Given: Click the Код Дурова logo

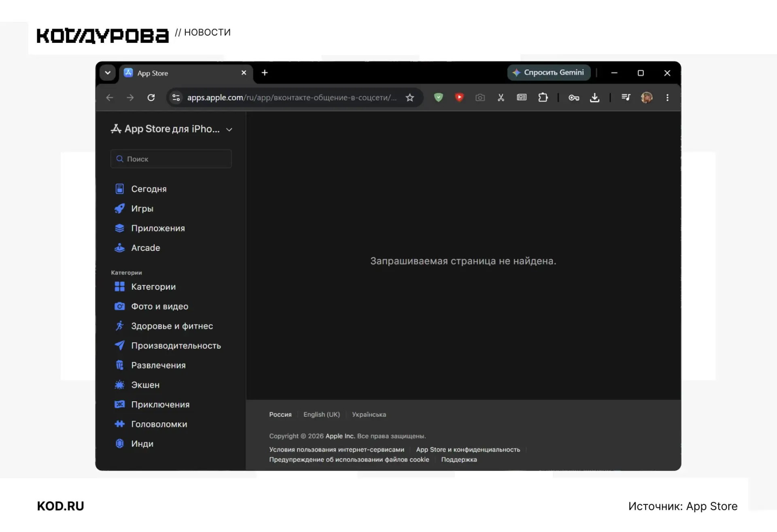Looking at the screenshot, I should pos(103,36).
